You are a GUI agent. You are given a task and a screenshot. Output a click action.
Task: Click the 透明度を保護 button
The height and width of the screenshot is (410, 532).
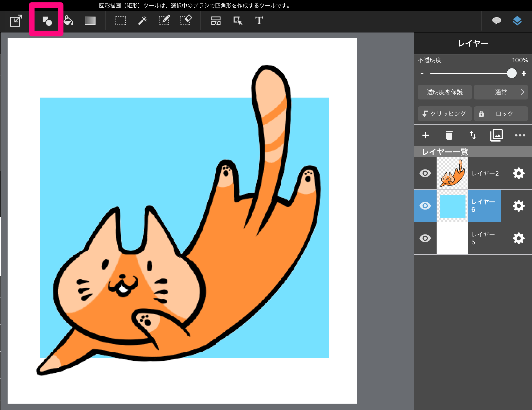pyautogui.click(x=445, y=92)
